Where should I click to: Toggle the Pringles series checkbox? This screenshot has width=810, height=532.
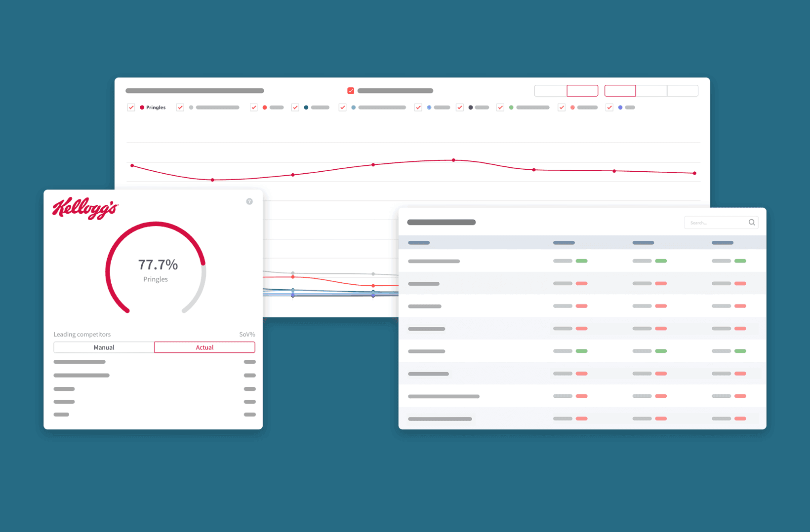(131, 108)
